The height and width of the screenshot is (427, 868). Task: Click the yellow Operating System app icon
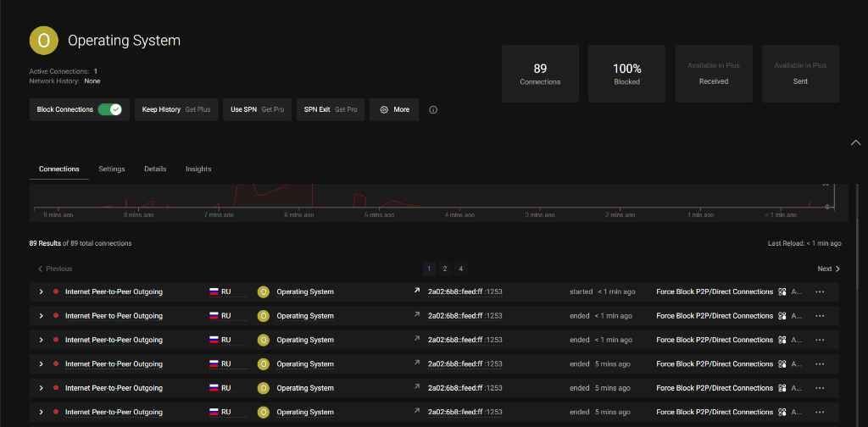pyautogui.click(x=44, y=41)
